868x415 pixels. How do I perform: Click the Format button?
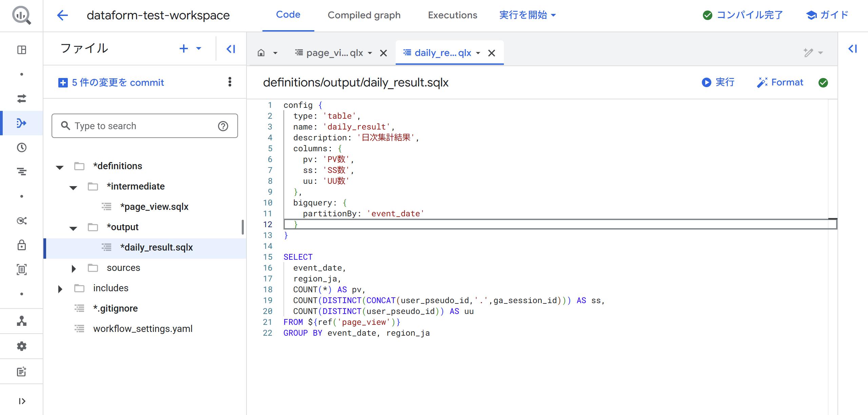pyautogui.click(x=780, y=82)
